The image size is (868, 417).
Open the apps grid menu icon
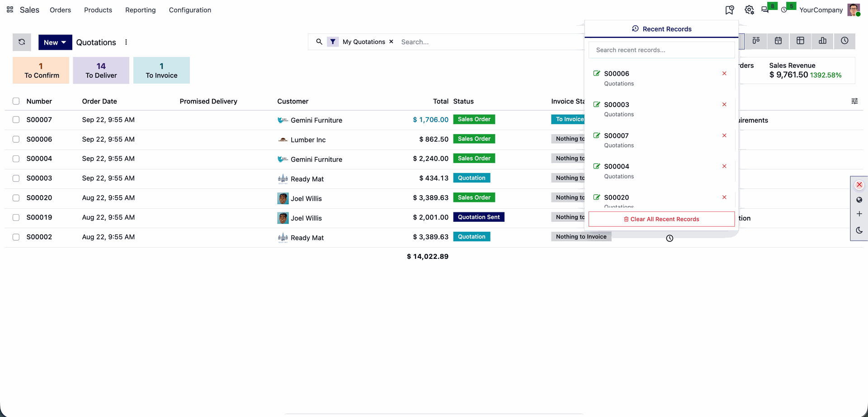(x=10, y=9)
